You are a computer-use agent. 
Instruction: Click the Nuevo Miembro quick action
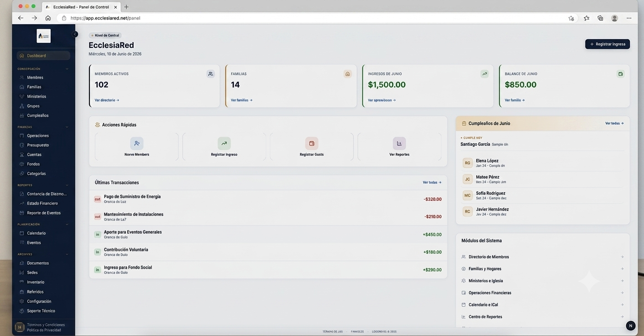pos(136,147)
